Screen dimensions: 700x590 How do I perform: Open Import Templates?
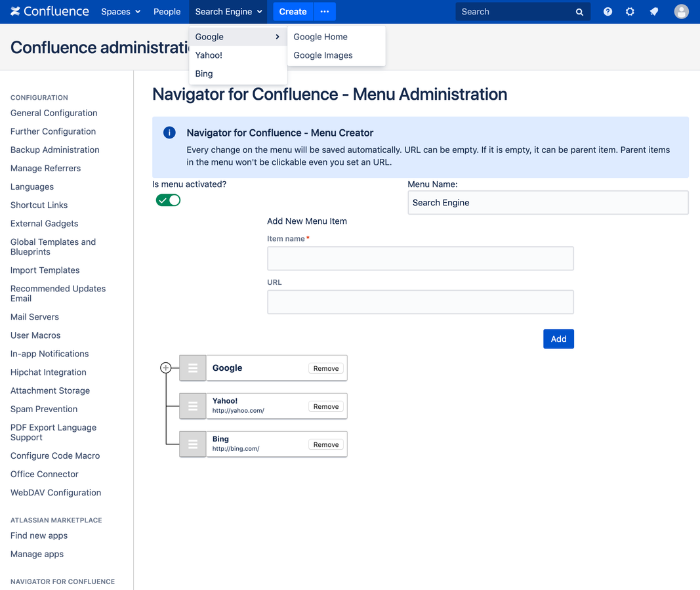45,270
